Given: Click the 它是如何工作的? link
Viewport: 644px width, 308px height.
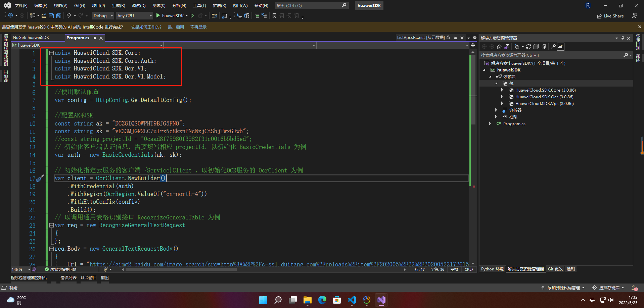Looking at the screenshot, I should click(146, 27).
